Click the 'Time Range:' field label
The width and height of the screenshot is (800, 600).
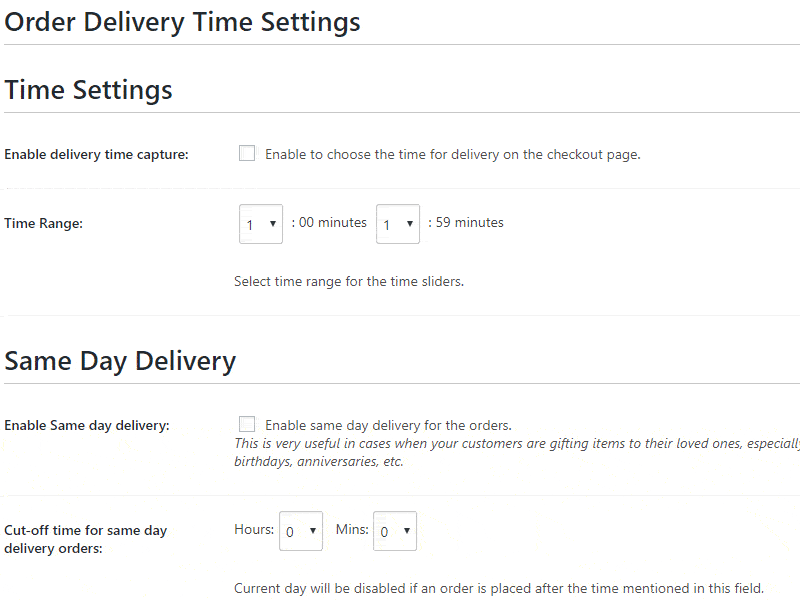[43, 224]
